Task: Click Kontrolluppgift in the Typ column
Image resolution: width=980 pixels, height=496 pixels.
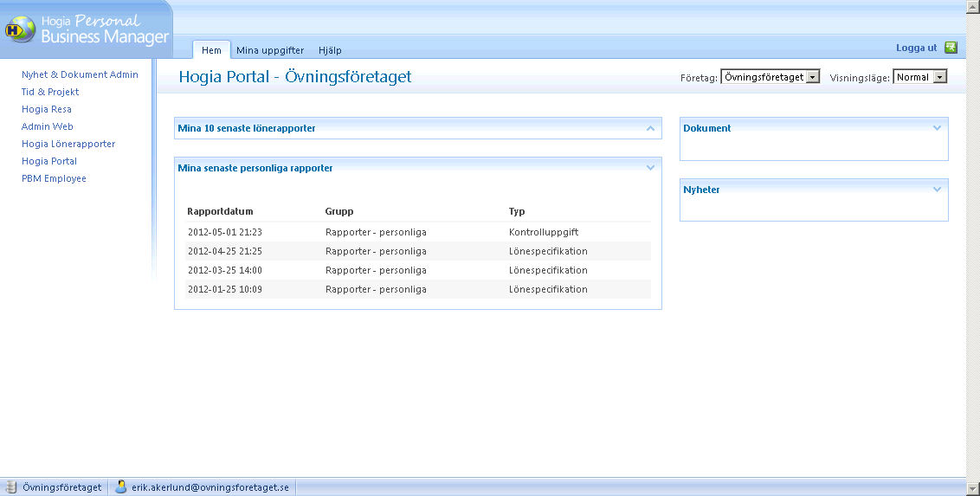Action: coord(544,232)
